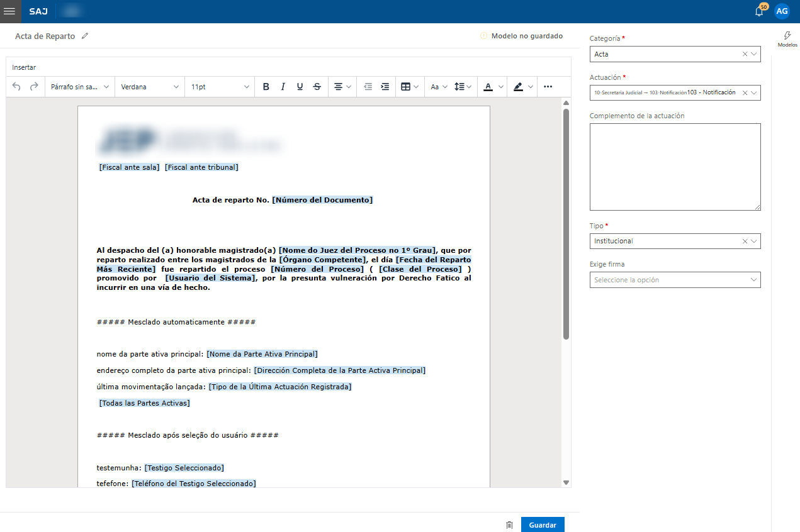Toggle bold formatting
The image size is (800, 532).
click(x=266, y=87)
